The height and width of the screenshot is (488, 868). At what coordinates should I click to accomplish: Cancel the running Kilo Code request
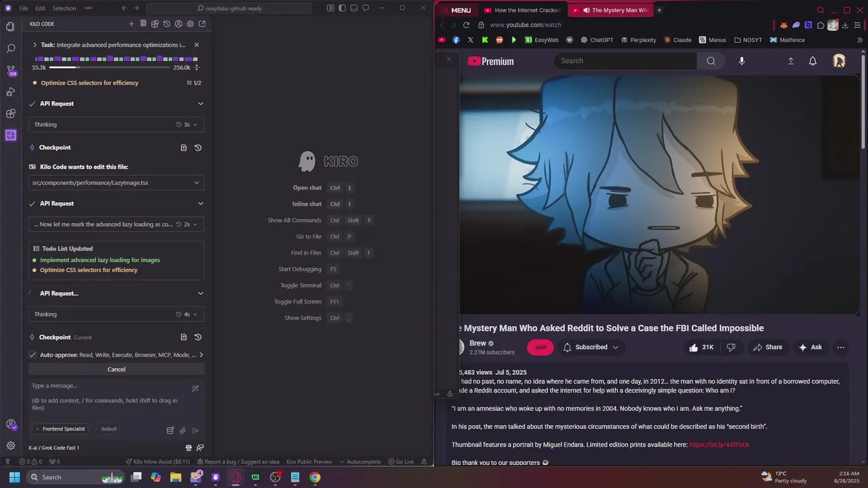117,369
